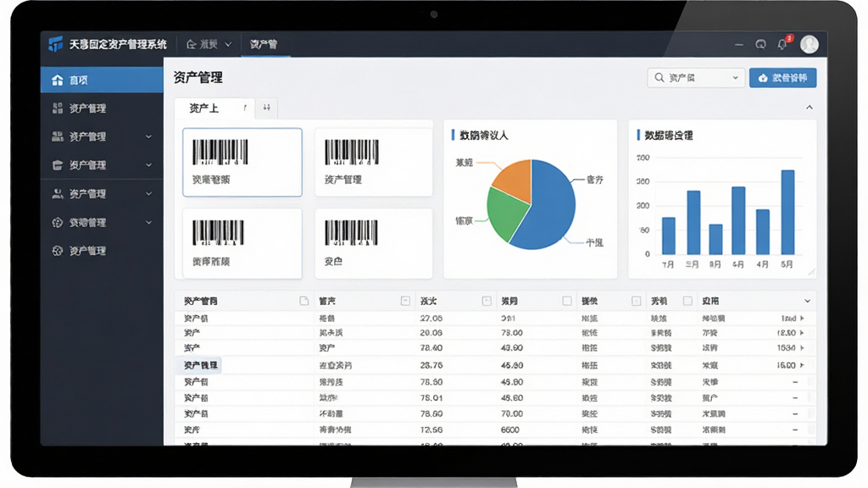868x488 pixels.
Task: Tick the header checkbox in the column containing 73.00
Action: coord(567,301)
